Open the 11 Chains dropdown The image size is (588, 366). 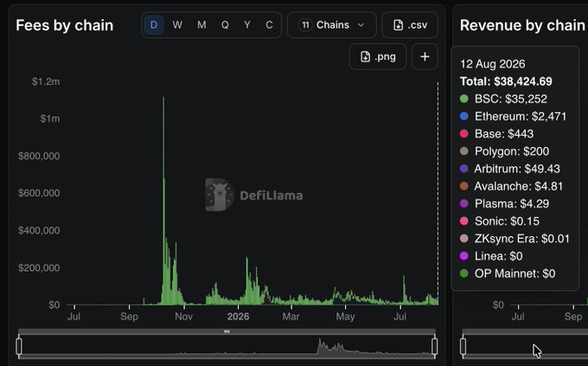[x=332, y=25]
